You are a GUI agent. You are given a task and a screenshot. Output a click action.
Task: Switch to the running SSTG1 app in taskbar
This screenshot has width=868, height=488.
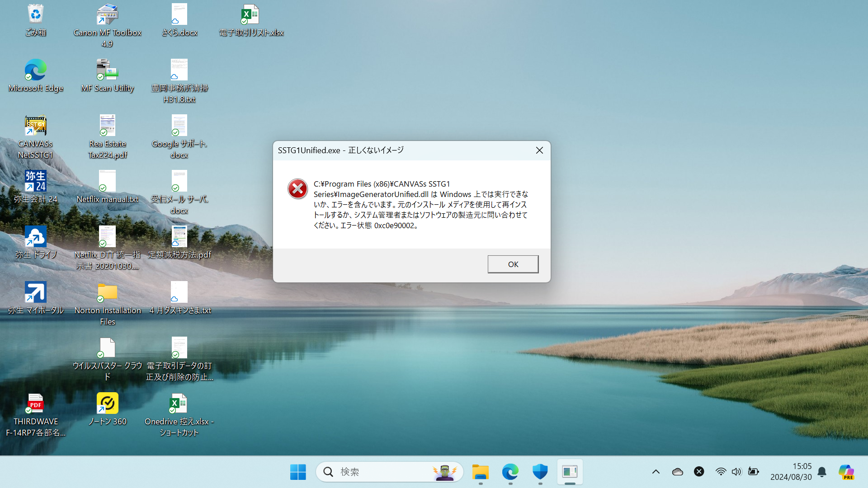[x=570, y=472]
